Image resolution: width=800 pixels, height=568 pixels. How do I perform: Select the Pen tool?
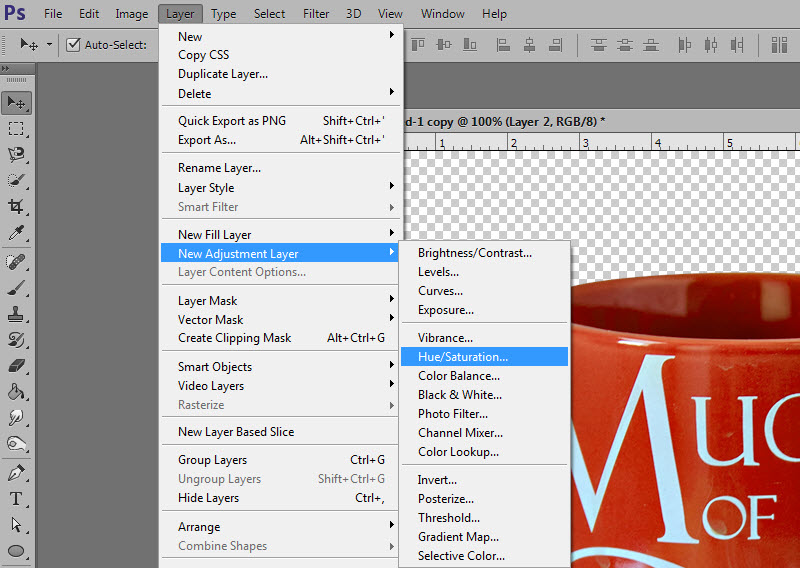tap(16, 472)
